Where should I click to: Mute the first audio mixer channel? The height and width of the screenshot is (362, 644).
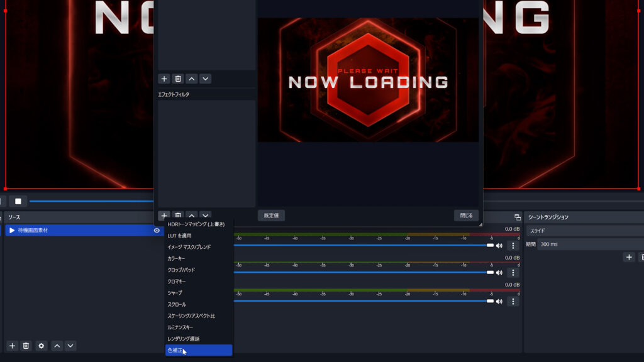click(499, 246)
